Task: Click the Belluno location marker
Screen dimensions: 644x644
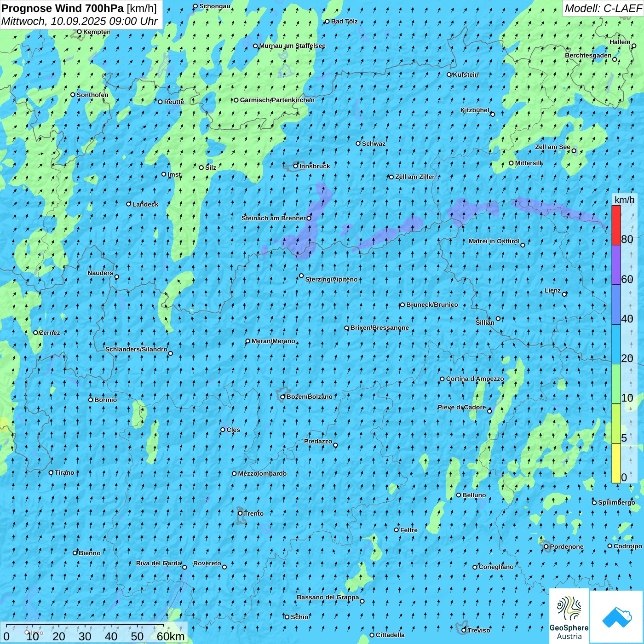Action: click(x=459, y=495)
